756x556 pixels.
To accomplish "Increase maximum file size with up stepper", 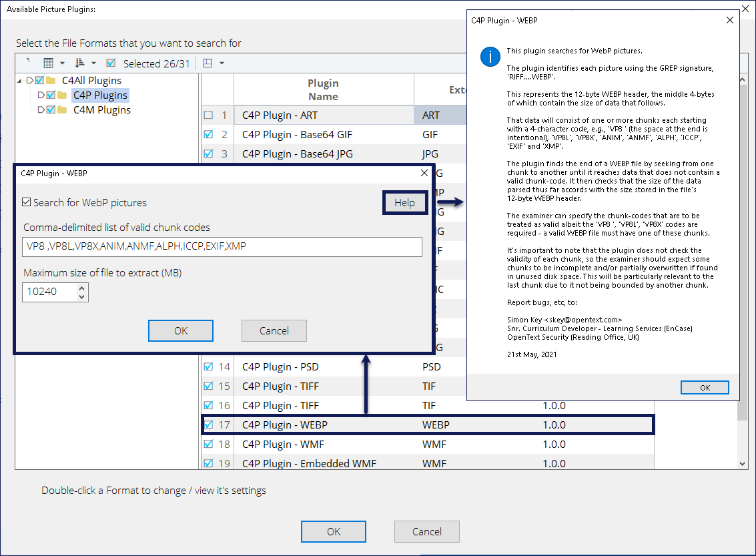I will pyautogui.click(x=81, y=288).
